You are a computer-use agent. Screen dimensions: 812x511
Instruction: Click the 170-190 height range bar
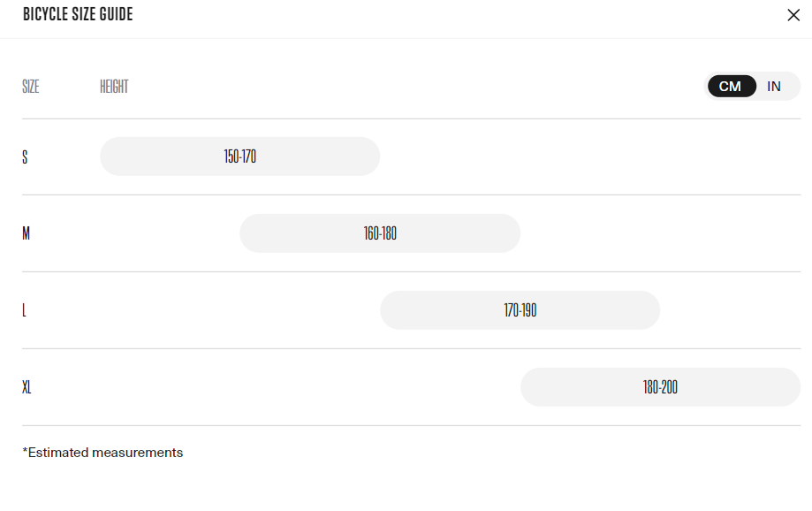(x=520, y=310)
